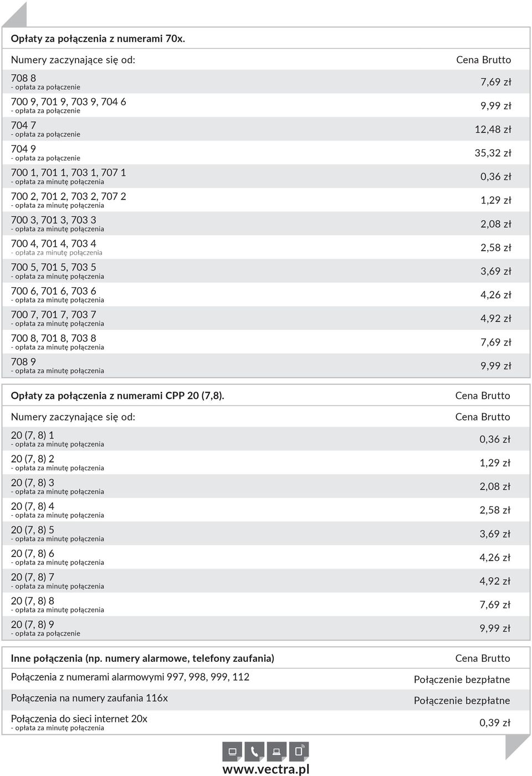This screenshot has height=776, width=532.
Task: Click the first 'Cena Brutto' column header at the top
Action: click(x=483, y=59)
